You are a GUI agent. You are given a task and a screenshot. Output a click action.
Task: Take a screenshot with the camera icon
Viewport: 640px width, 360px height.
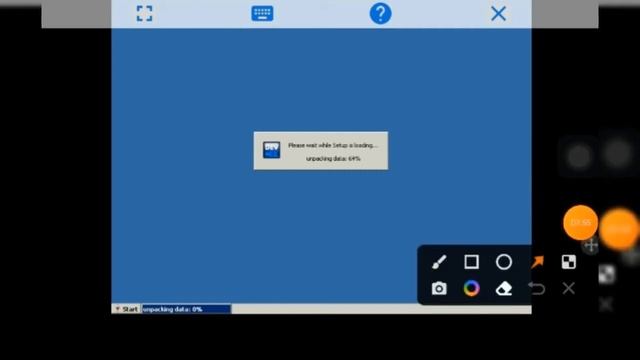(x=439, y=288)
